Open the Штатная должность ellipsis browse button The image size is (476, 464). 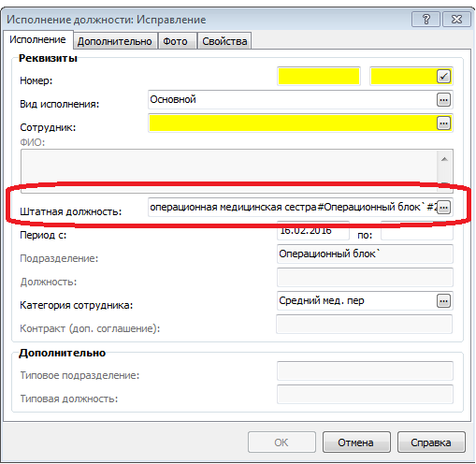point(443,208)
